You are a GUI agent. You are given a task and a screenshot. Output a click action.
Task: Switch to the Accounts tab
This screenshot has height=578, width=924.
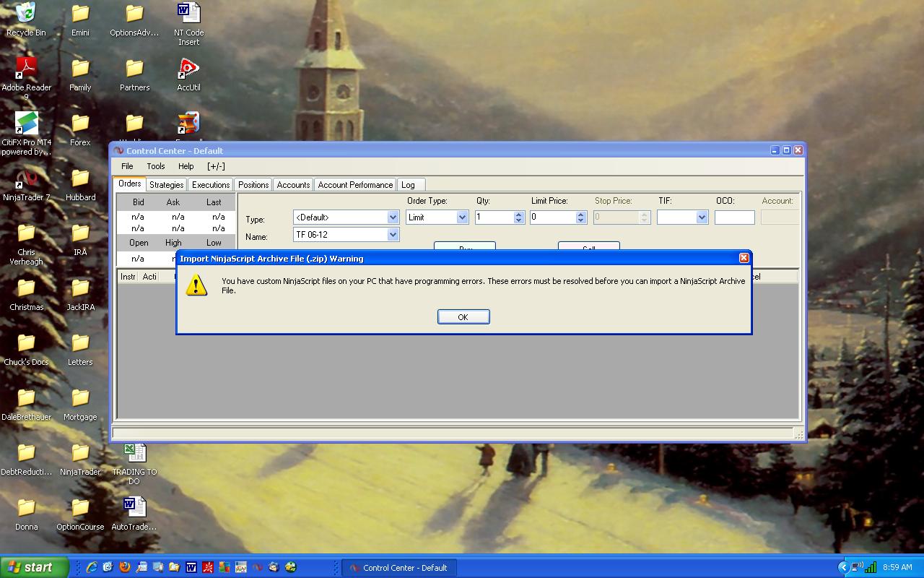tap(293, 185)
